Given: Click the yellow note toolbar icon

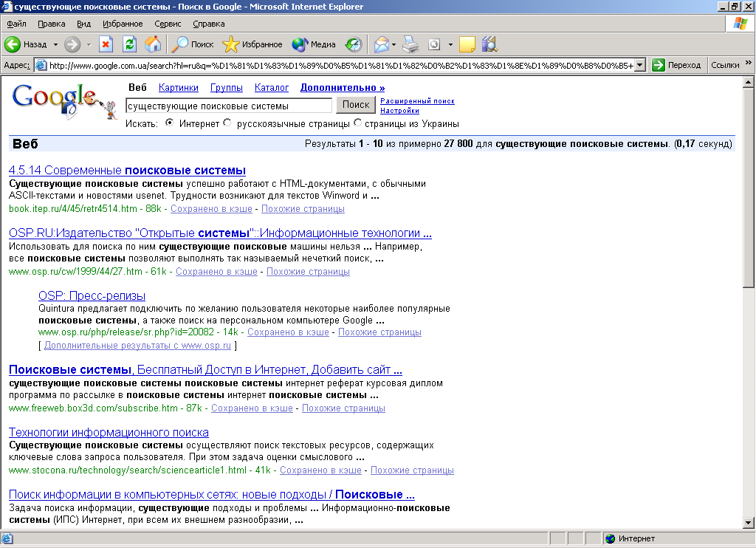Looking at the screenshot, I should (467, 44).
